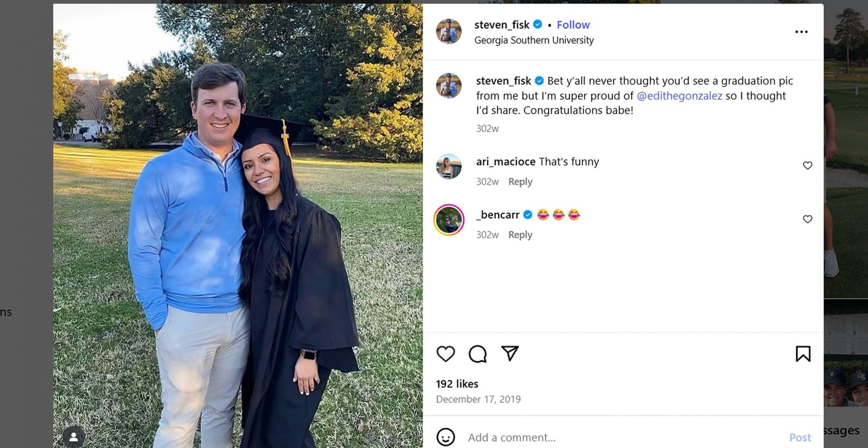This screenshot has height=448, width=868.
Task: Open the @edithegonzalez mention link
Action: pyautogui.click(x=679, y=96)
